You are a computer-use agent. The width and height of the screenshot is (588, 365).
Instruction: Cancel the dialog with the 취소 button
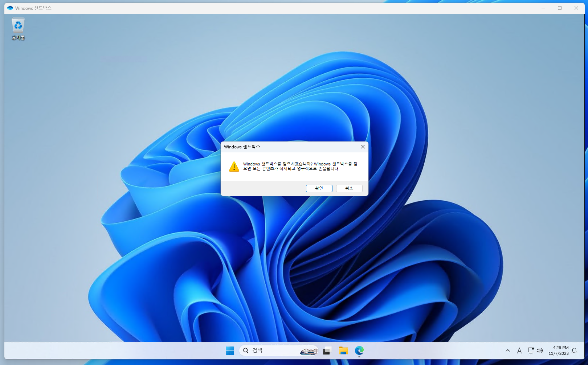point(349,188)
